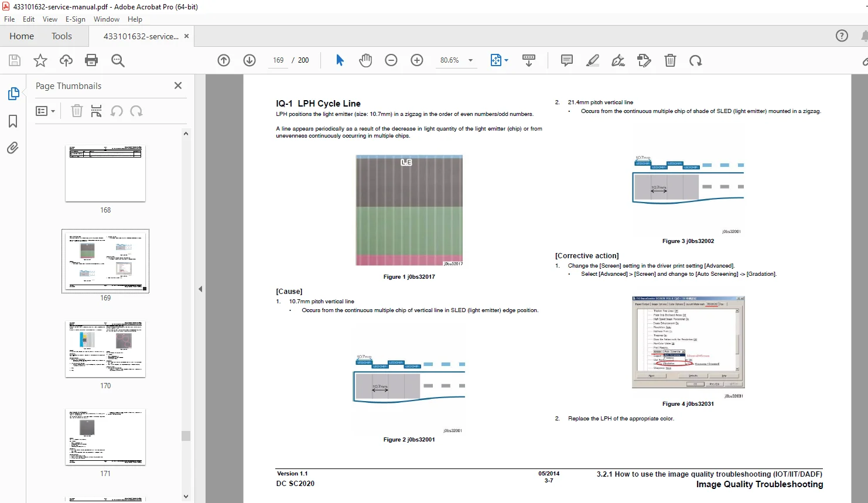Switch to the Tools tab
This screenshot has width=868, height=503.
61,36
